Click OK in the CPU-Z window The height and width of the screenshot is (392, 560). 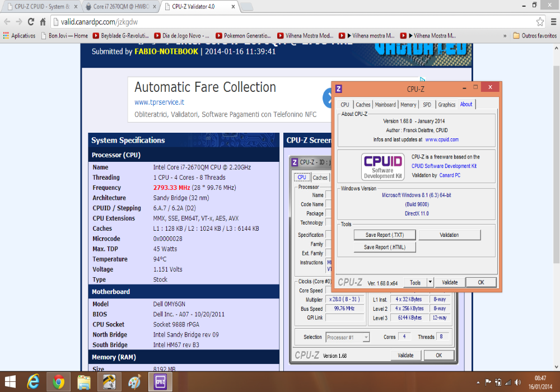tap(481, 282)
